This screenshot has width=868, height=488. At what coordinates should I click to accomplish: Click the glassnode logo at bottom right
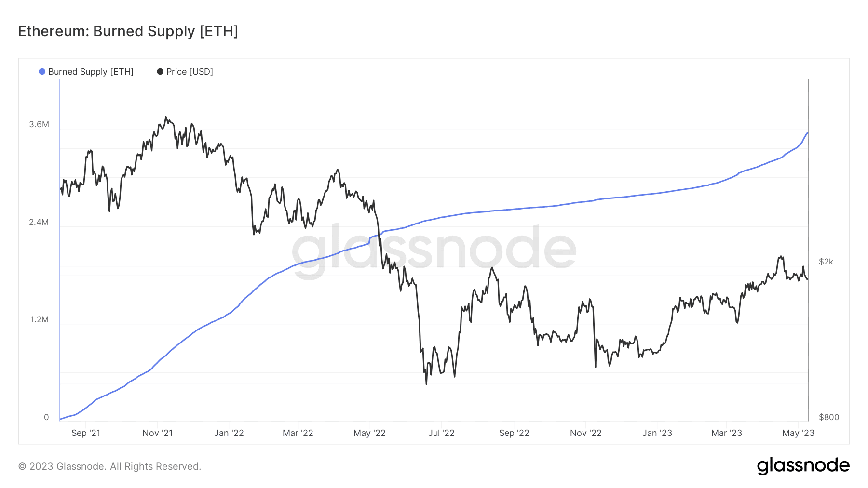tap(803, 466)
